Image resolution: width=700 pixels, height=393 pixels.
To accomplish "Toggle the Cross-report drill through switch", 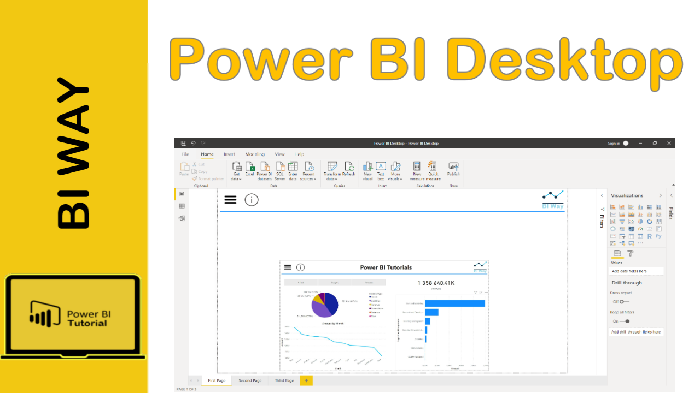I will (620, 301).
